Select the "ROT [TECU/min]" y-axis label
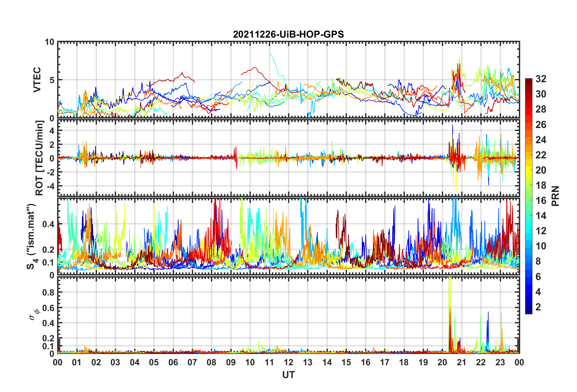 tap(39, 158)
